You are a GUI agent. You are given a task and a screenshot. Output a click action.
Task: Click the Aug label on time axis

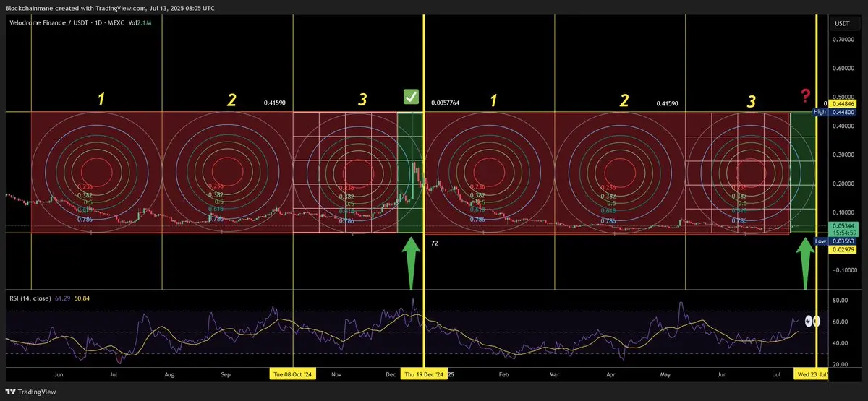[x=170, y=375]
